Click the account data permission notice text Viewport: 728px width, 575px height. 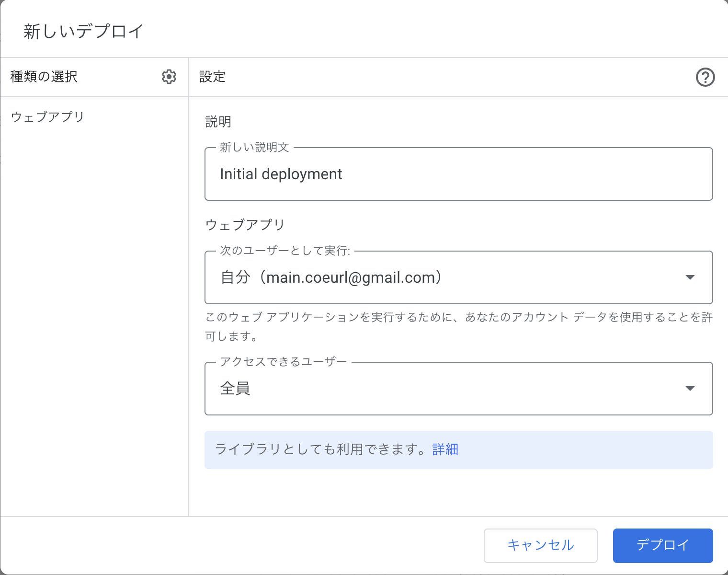coord(459,327)
